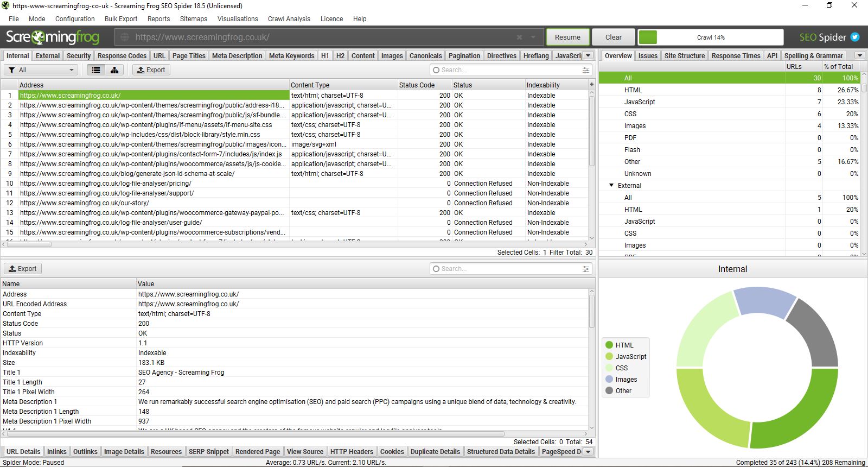Add column with plus icon
Image resolution: width=868 pixels, height=467 pixels.
click(x=592, y=85)
